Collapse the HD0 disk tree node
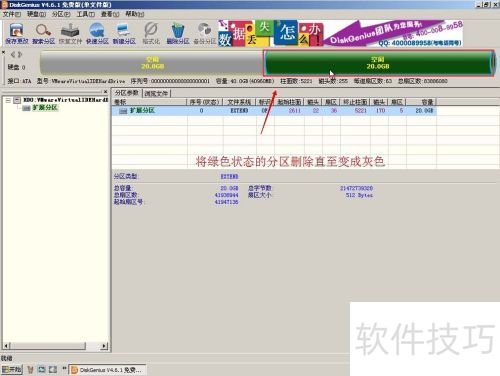 point(8,100)
